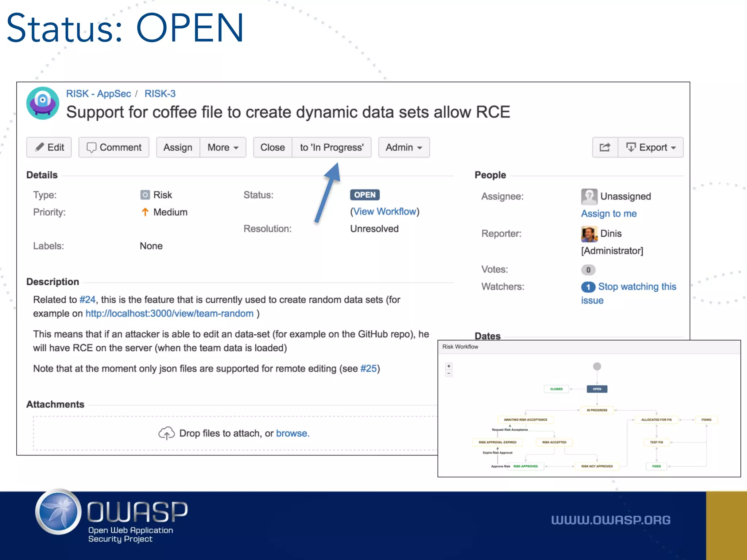
Task: Click the RISK AppSec project avatar
Action: click(x=43, y=103)
